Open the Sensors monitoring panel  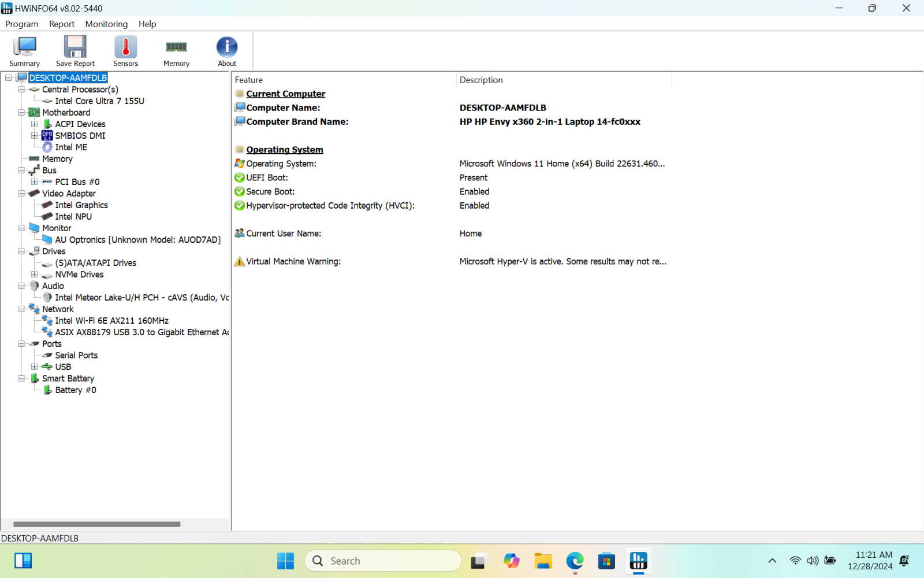[125, 51]
